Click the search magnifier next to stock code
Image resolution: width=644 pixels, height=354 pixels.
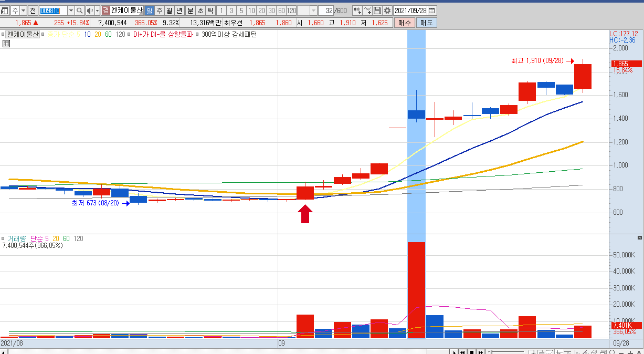click(79, 11)
